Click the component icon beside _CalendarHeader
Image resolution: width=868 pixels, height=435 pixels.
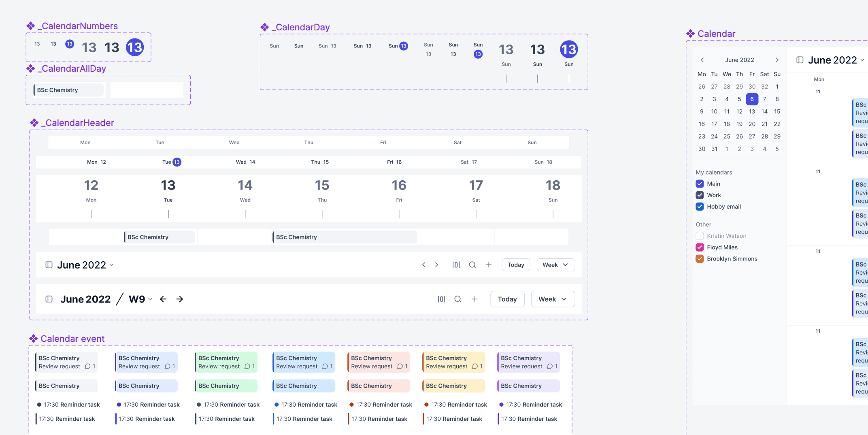point(34,123)
